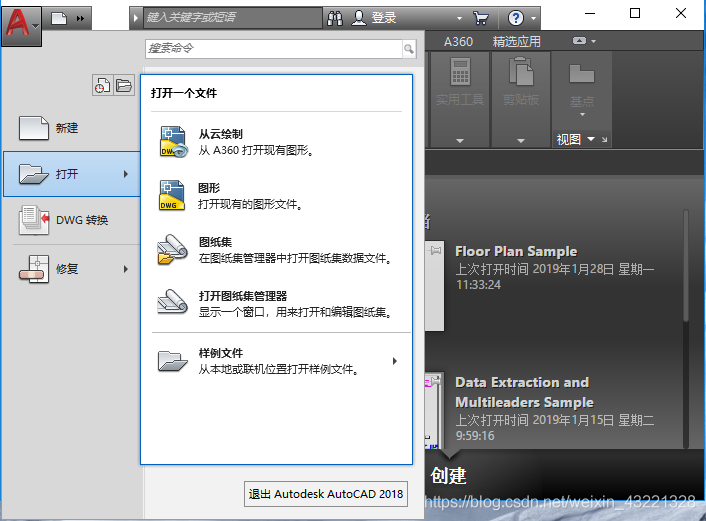This screenshot has width=706, height=521.
Task: Click the 剪贴板 clipboard icon
Action: point(521,72)
